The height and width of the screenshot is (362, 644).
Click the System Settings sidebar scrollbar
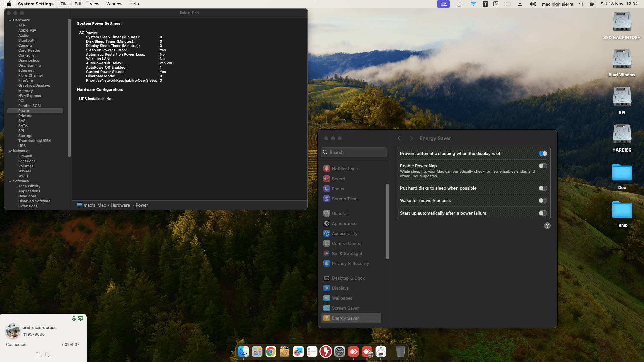[387, 222]
